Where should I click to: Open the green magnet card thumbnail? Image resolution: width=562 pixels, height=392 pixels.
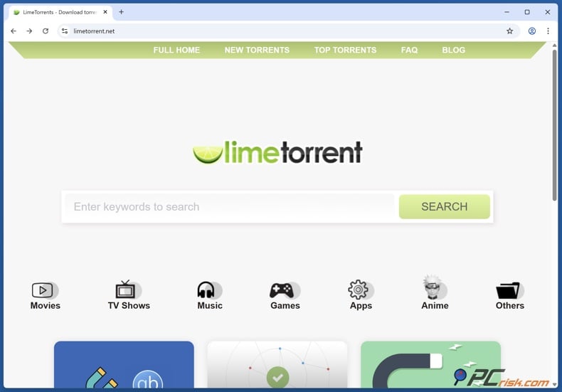tap(430, 365)
